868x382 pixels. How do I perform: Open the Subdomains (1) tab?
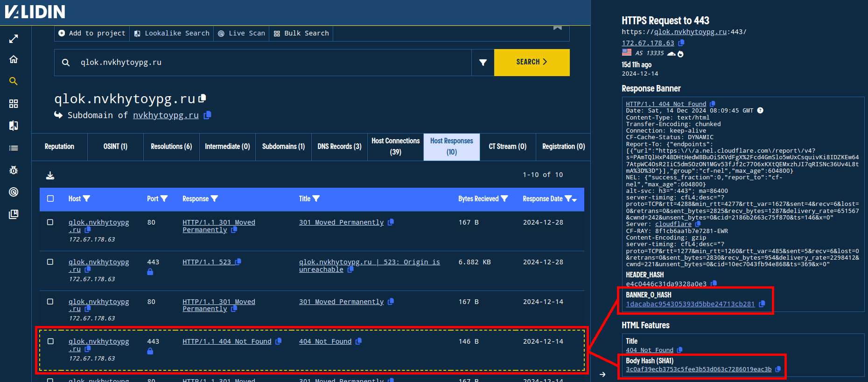coord(283,147)
